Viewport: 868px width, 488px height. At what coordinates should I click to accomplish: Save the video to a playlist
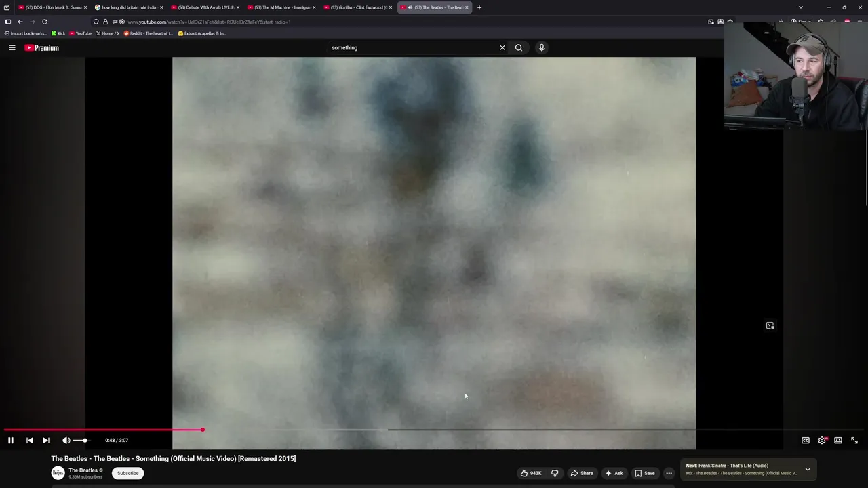pyautogui.click(x=644, y=473)
